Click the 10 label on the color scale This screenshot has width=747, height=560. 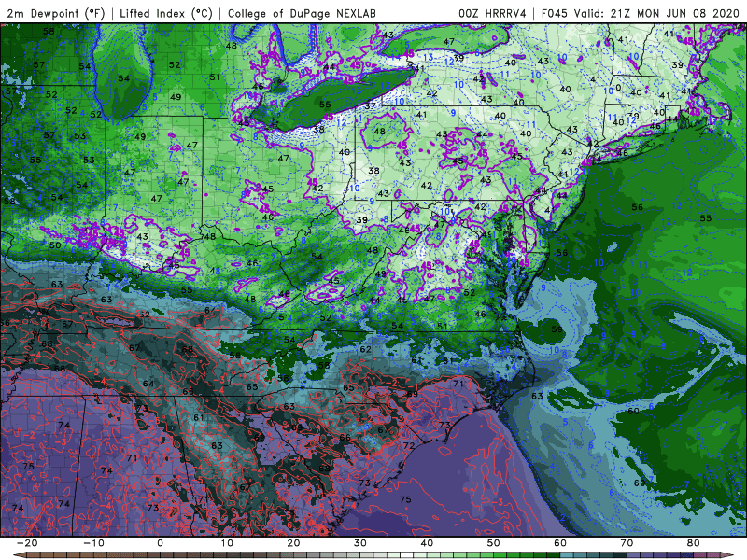pos(227,543)
